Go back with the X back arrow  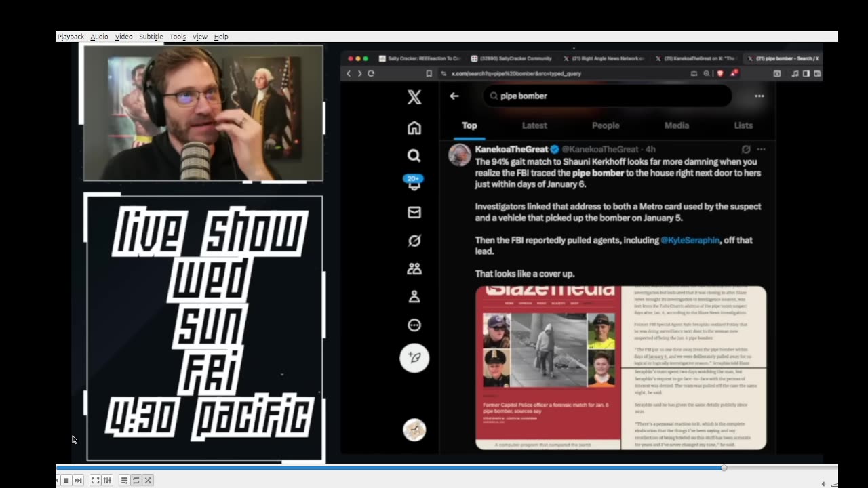tap(454, 96)
